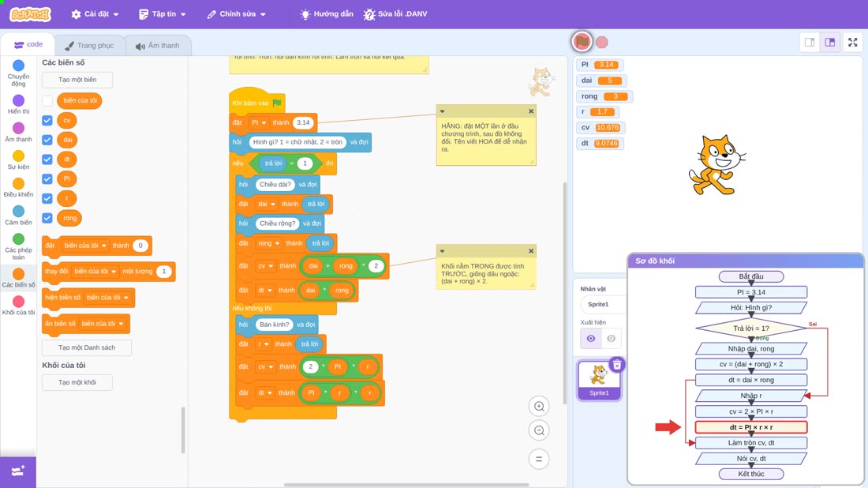Hide the sprite with the crossed-eye button

click(611, 339)
